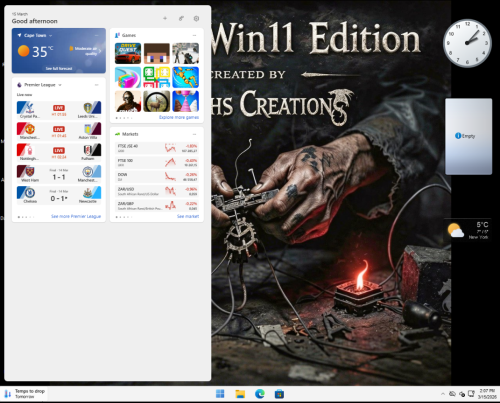The width and height of the screenshot is (500, 403).
Task: Click the Windows Start button
Action: click(220, 394)
